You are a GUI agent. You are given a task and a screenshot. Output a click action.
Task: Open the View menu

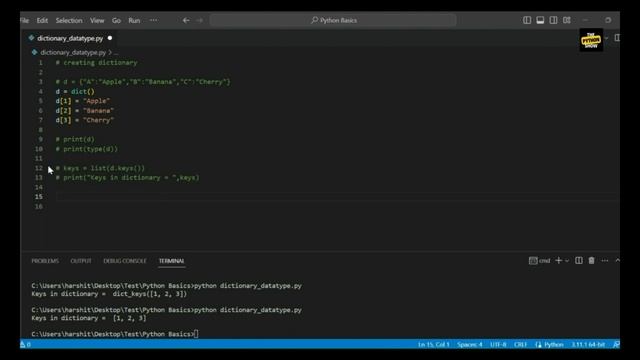97,20
